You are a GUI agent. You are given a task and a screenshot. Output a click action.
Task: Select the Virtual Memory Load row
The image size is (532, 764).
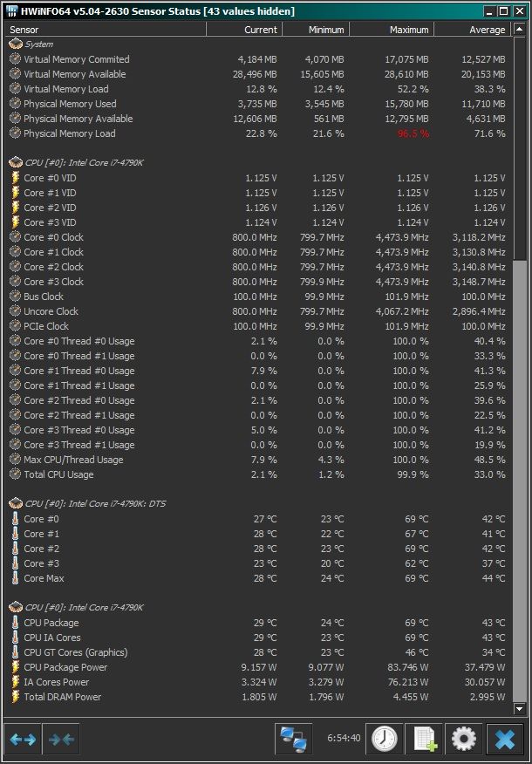click(x=258, y=89)
